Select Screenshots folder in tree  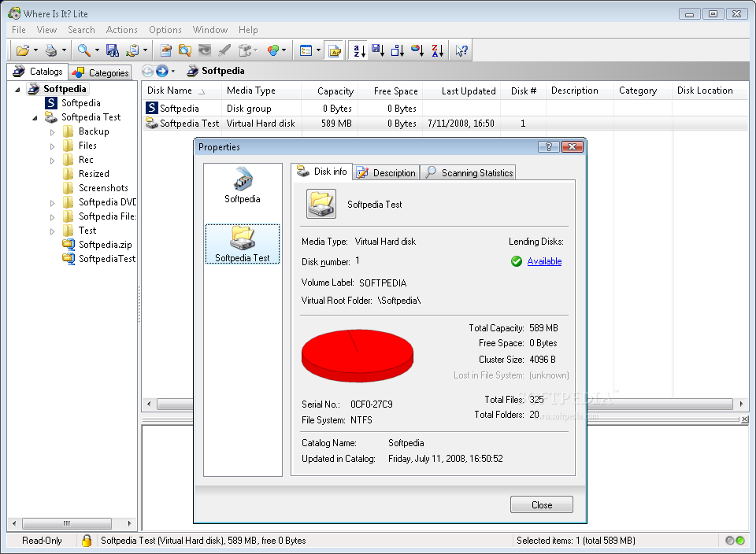[103, 188]
